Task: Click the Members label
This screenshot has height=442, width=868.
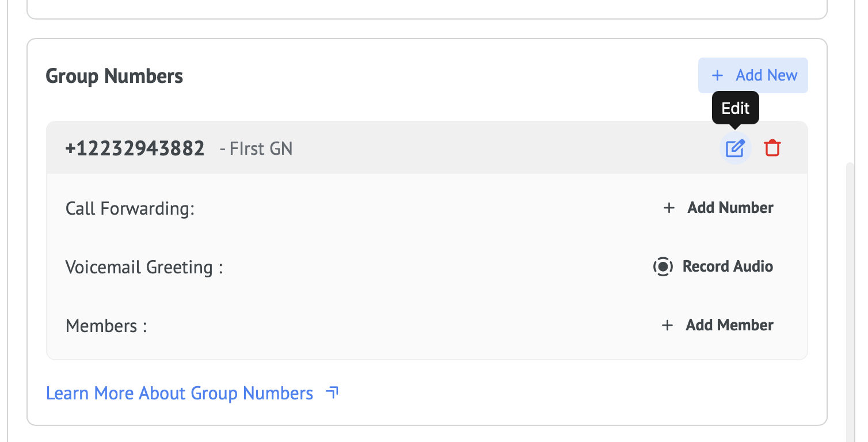Action: click(x=106, y=326)
